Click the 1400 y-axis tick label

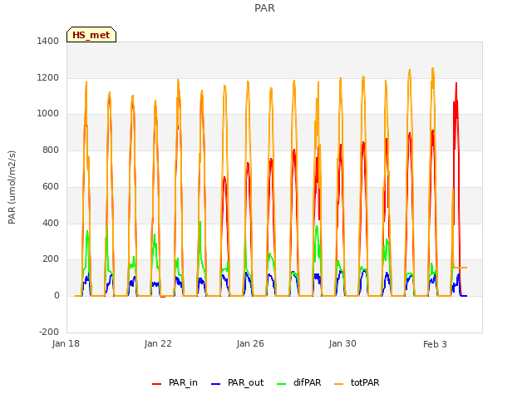(48, 41)
